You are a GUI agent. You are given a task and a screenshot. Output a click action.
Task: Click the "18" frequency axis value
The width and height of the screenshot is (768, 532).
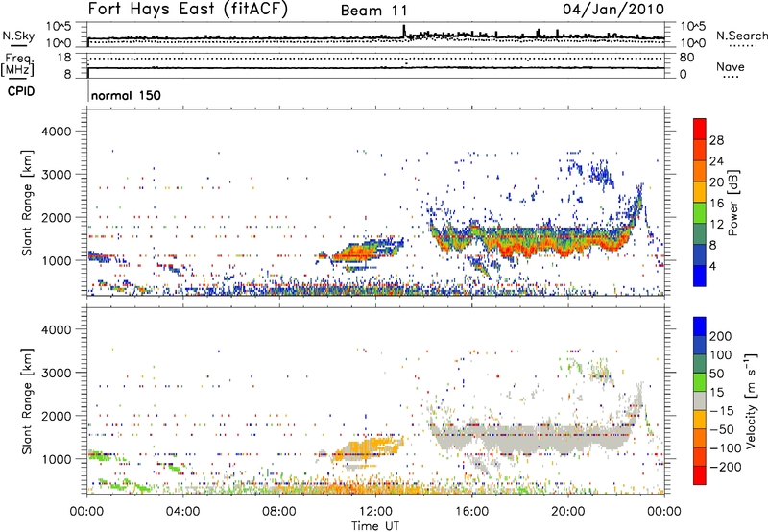(64, 58)
